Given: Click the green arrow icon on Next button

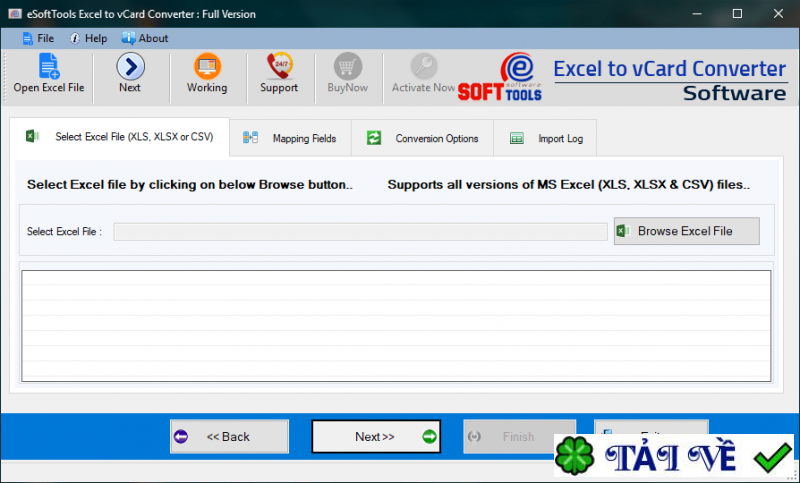Looking at the screenshot, I should (x=430, y=437).
